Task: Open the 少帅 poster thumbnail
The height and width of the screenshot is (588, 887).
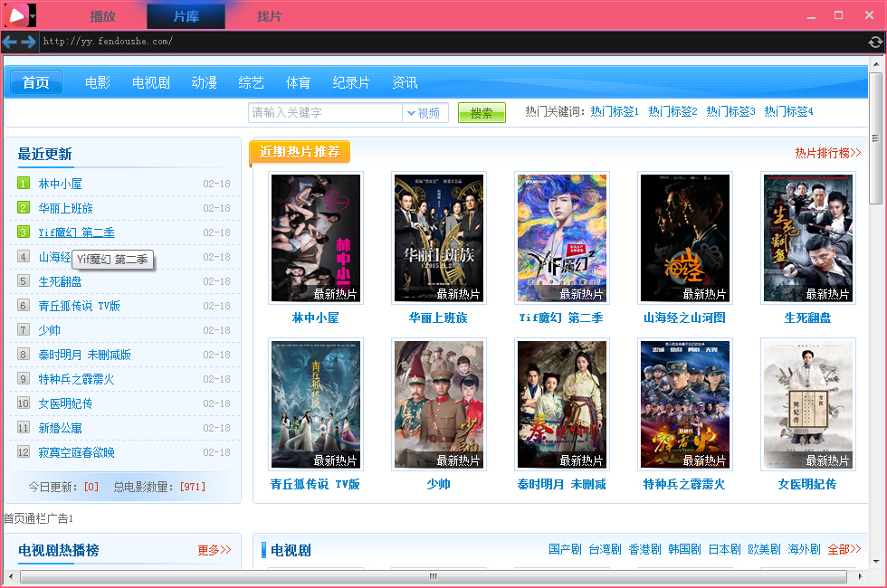Action: (439, 404)
